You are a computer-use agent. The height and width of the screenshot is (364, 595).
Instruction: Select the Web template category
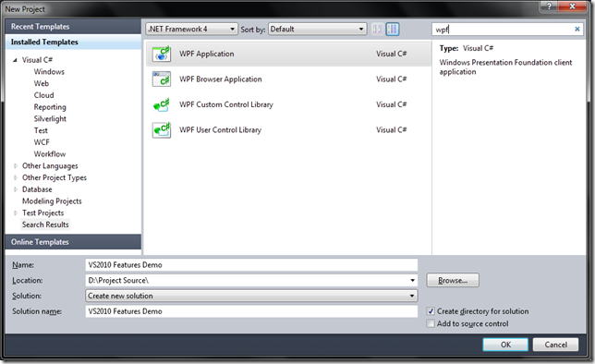[x=42, y=83]
